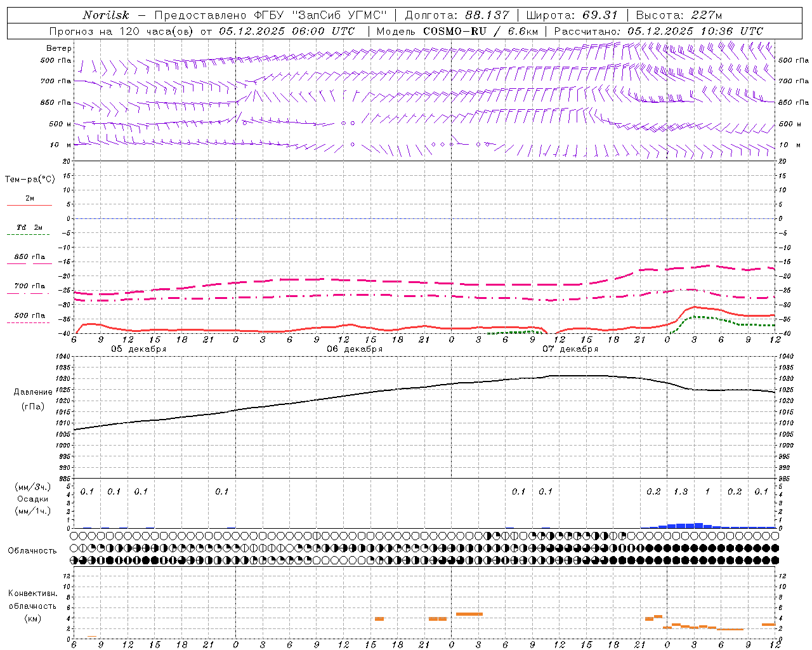Screen dimensions: 812x650
Task: Select the 'Предоставлено ФГБУ "ЗапСиб УГМС"' provider text
Action: pyautogui.click(x=270, y=15)
